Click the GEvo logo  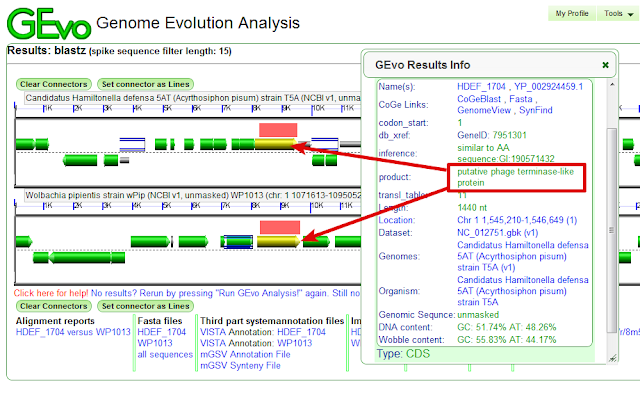[x=49, y=24]
